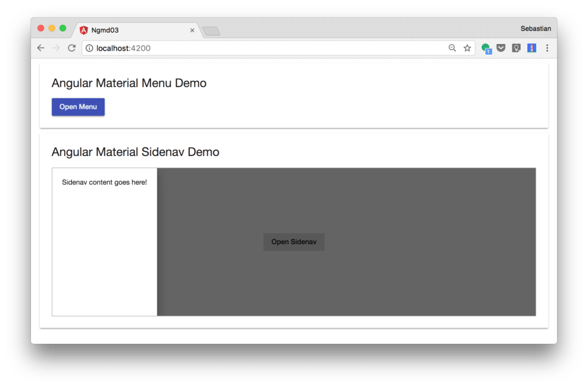Click the Open Menu button
This screenshot has height=388, width=588.
(78, 107)
